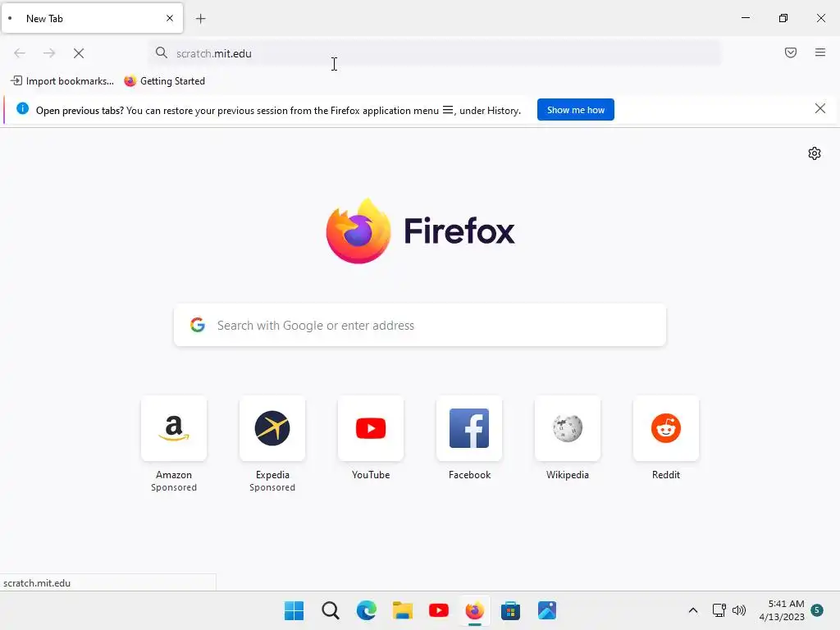Image resolution: width=840 pixels, height=630 pixels.
Task: Click the info icon in notification bar
Action: [22, 108]
